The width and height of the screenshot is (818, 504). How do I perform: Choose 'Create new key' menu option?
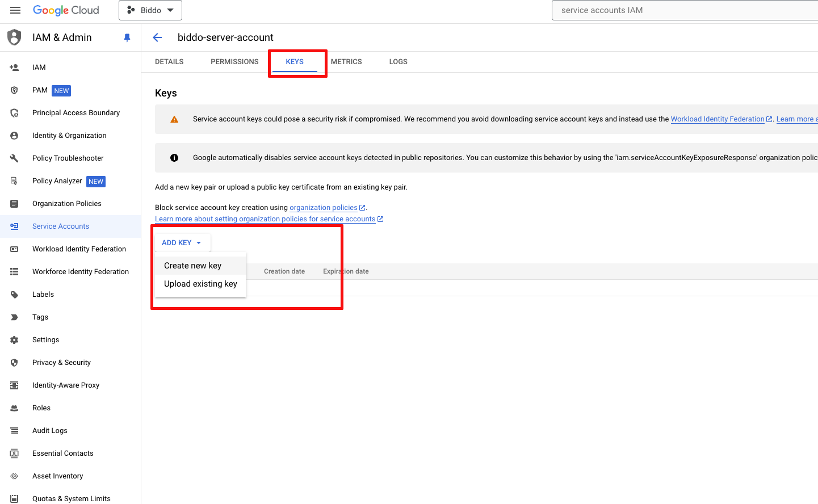point(200,266)
